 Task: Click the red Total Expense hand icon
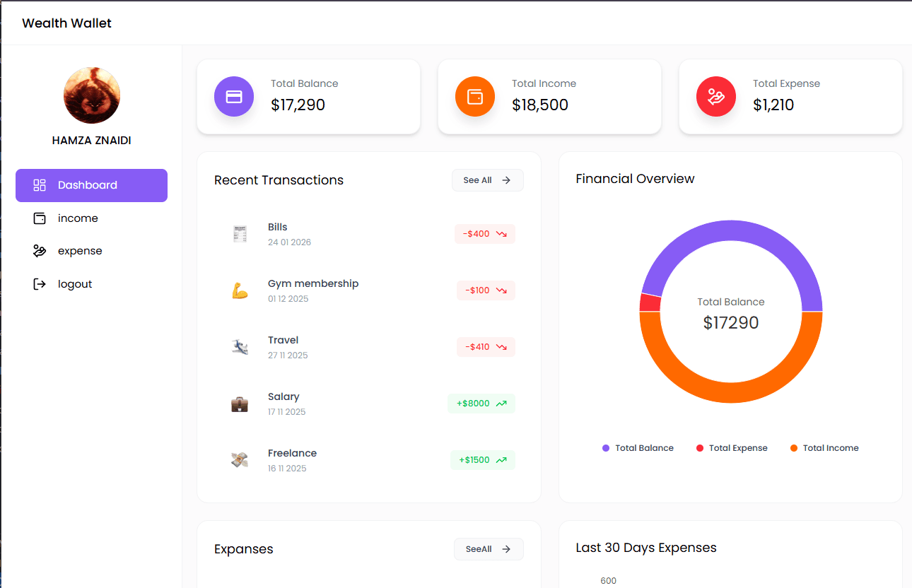point(716,97)
